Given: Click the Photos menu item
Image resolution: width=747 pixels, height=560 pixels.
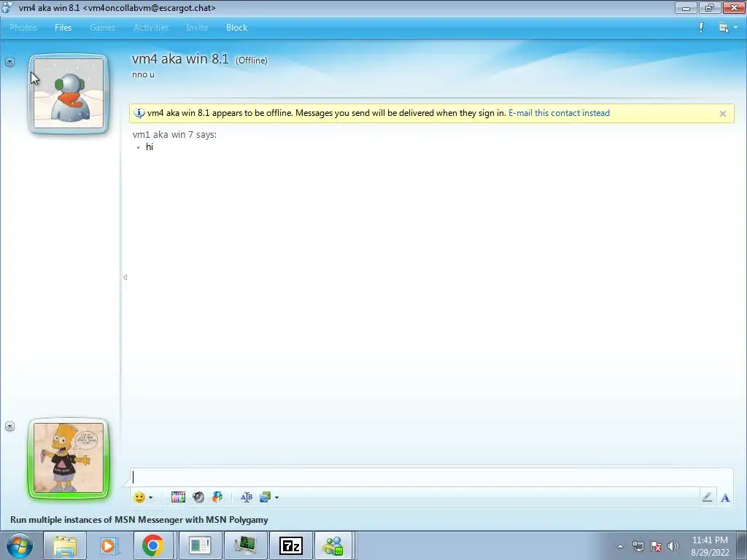Looking at the screenshot, I should (23, 28).
